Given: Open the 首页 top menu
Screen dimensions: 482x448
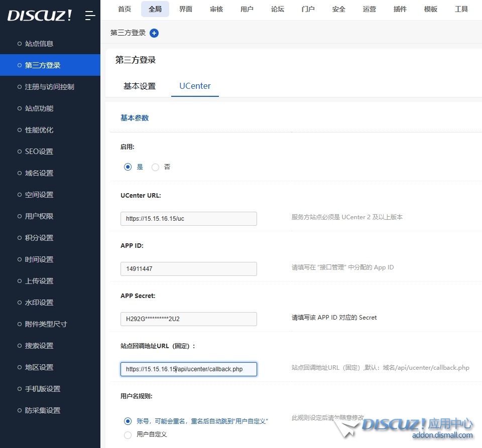Looking at the screenshot, I should (x=125, y=9).
